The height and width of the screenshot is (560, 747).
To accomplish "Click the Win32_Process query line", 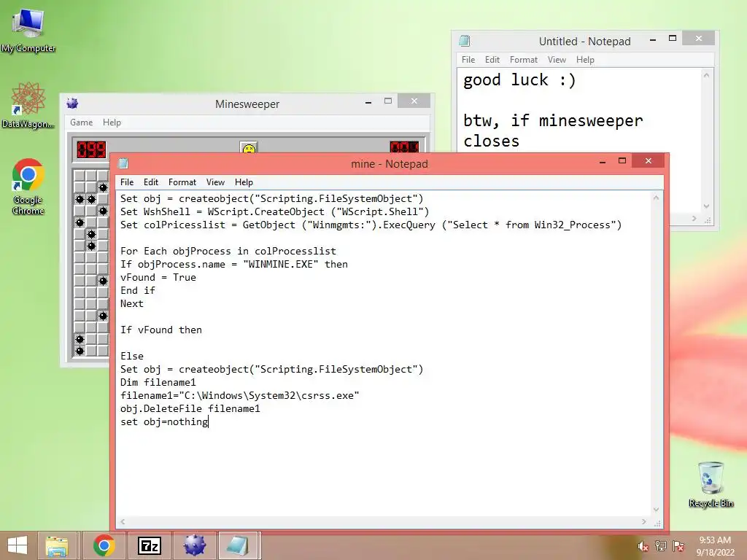I will (x=371, y=225).
